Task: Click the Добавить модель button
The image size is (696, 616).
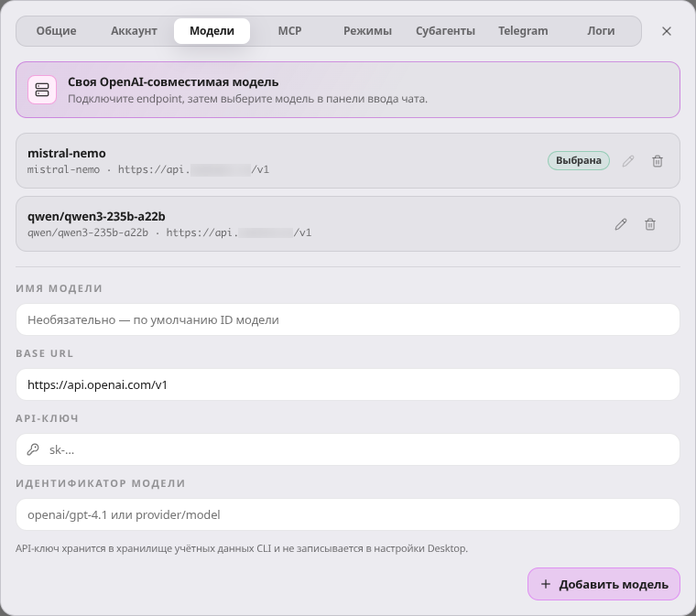Action: pos(604,584)
